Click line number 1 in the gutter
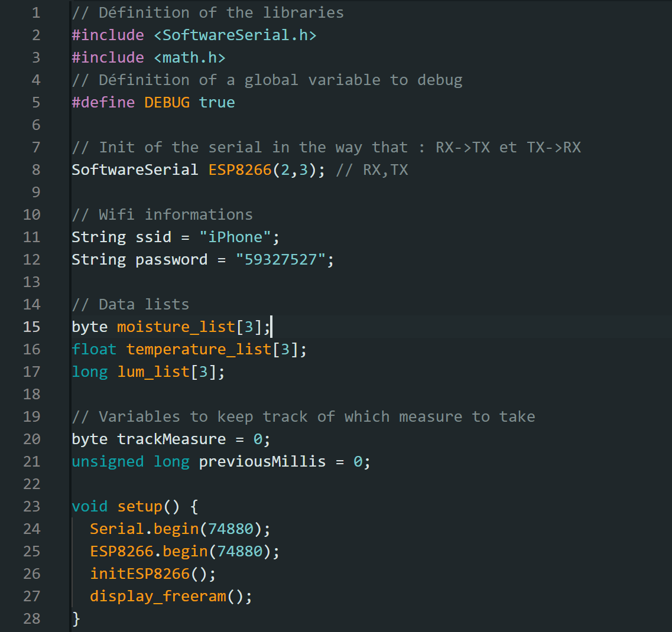 [x=36, y=12]
